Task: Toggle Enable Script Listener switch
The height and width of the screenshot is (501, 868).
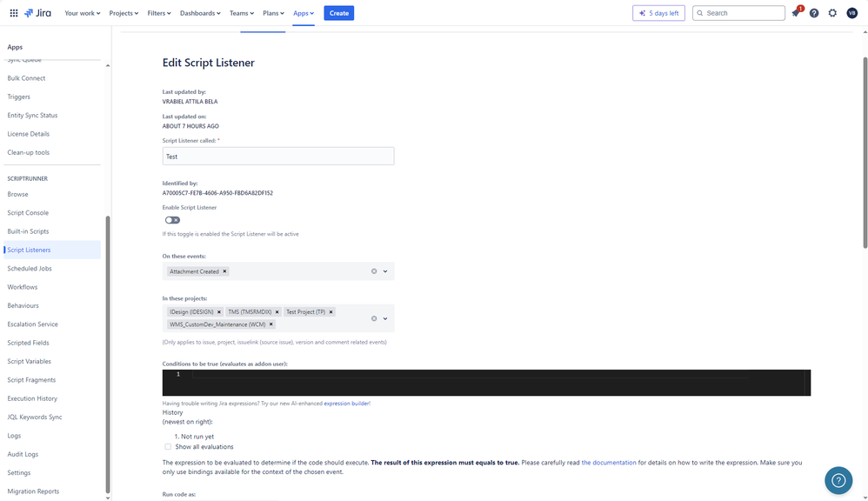Action: tap(172, 220)
